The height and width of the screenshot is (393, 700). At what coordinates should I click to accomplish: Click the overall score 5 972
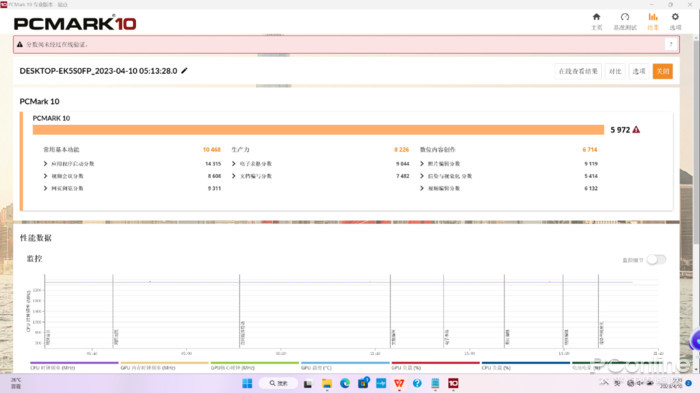point(620,130)
